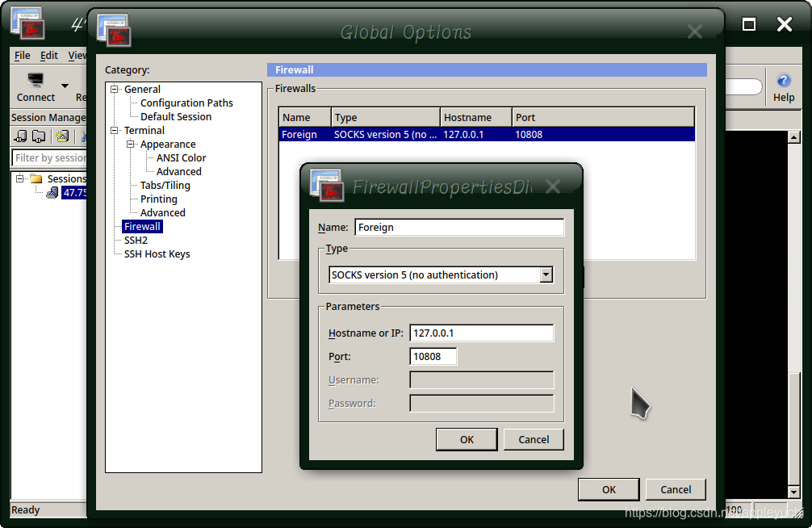Viewport: 812px width, 528px height.
Task: Click second Session Manager toolbar icon (connect in tab)
Action: coord(39,136)
